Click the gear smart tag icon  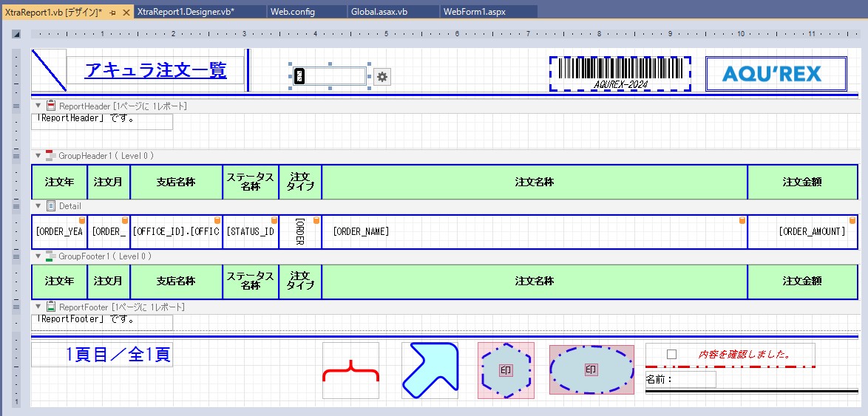click(x=382, y=77)
